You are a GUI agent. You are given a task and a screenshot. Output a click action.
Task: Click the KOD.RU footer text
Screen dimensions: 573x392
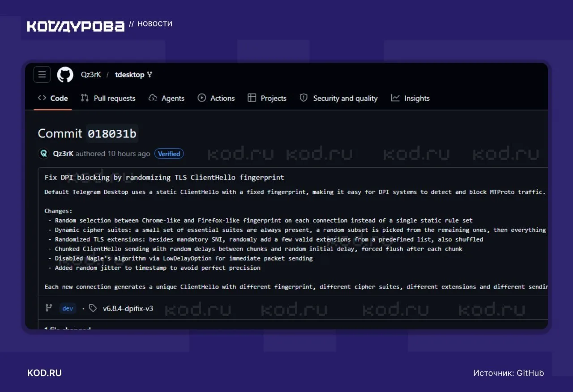click(44, 373)
